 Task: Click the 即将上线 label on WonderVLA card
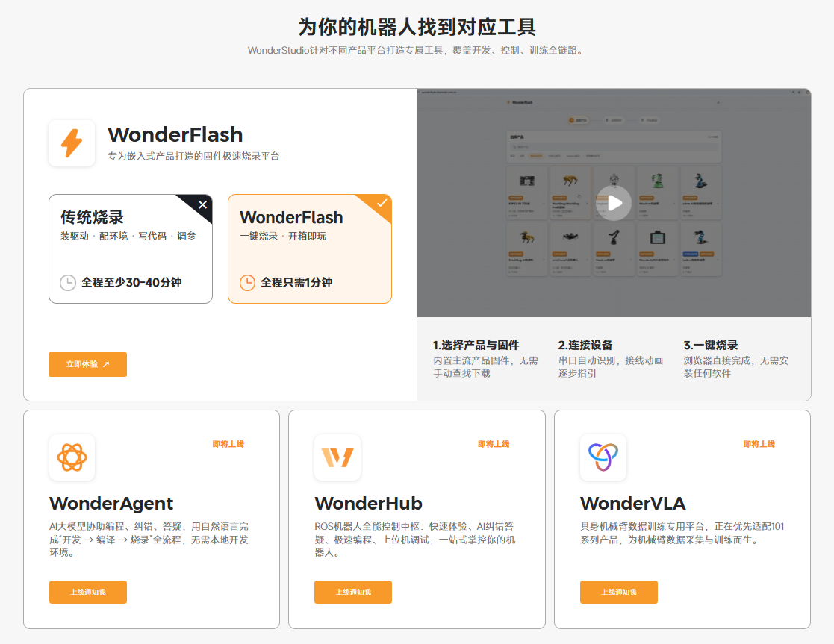pos(759,444)
